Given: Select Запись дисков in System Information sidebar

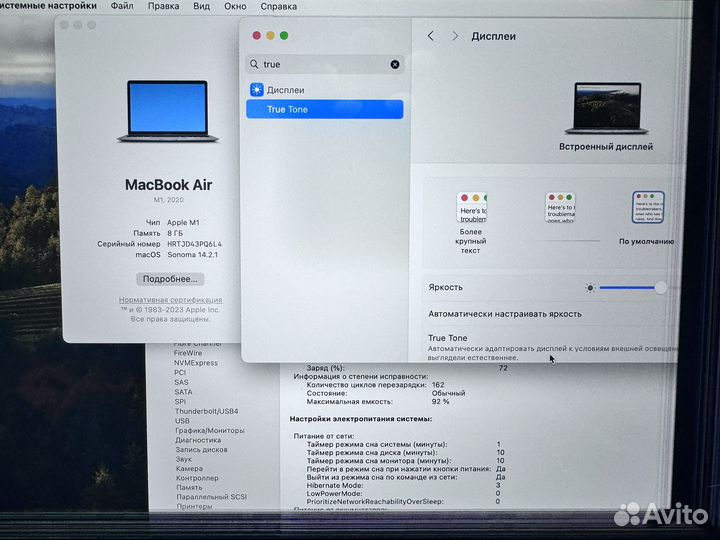Looking at the screenshot, I should pos(201,450).
